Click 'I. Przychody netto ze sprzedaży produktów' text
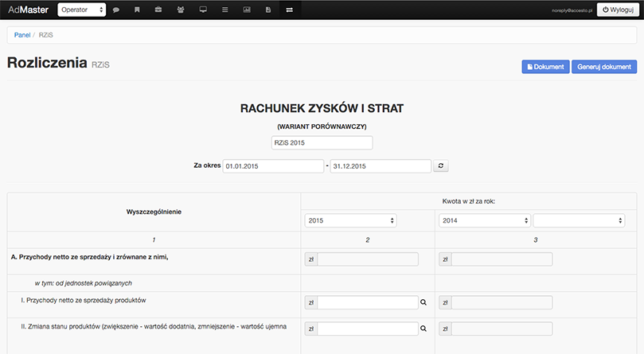The width and height of the screenshot is (644, 354). tap(84, 300)
